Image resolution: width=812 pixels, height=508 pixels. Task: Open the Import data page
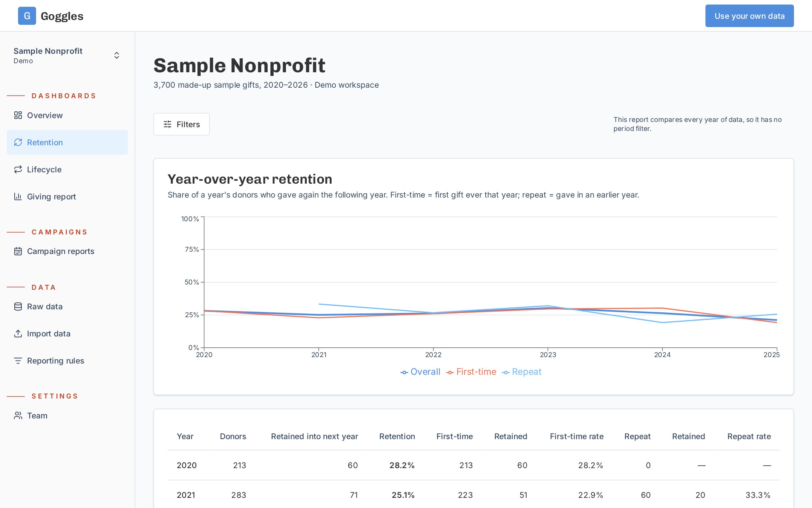tap(67, 333)
